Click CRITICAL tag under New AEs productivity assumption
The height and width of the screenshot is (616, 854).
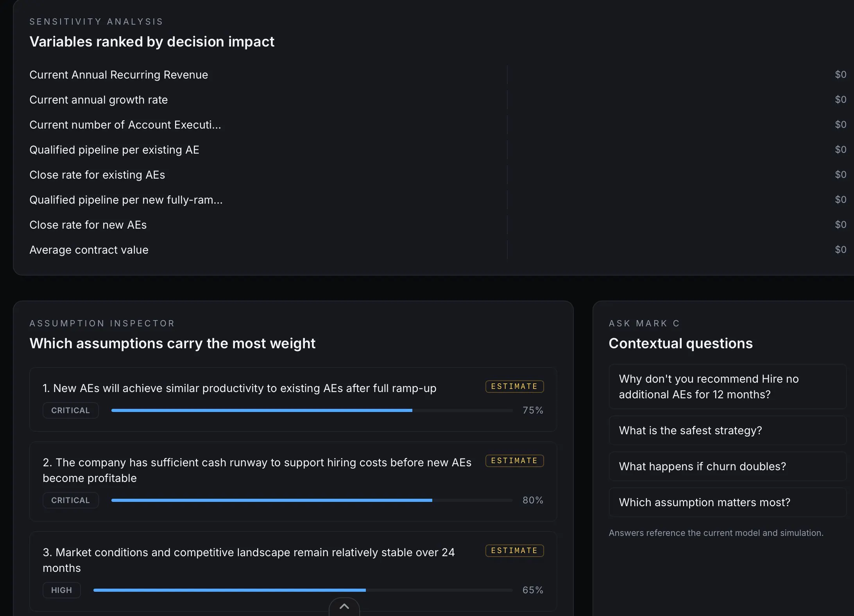tap(71, 410)
